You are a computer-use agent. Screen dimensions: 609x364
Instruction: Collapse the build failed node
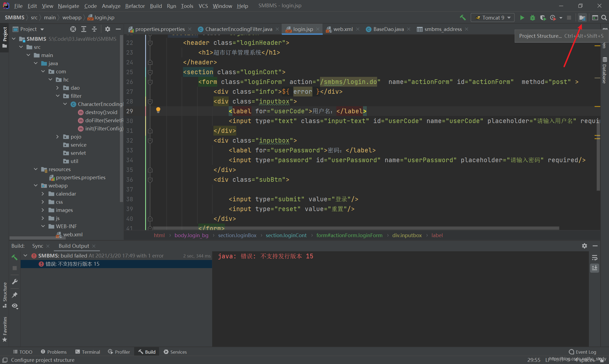[26, 256]
